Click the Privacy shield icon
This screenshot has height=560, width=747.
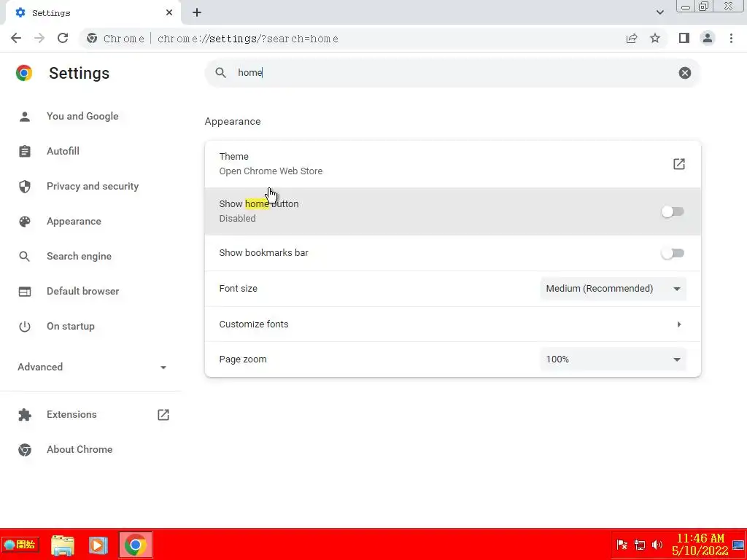click(25, 186)
